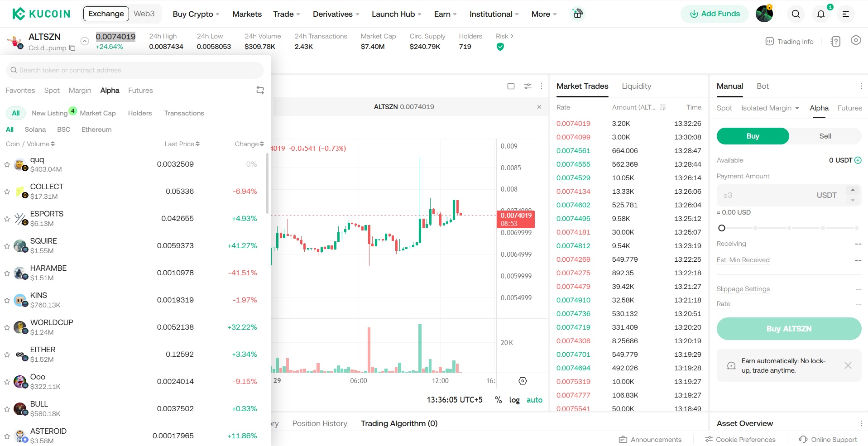Dismiss the Earn automatically notice
Viewport: 868px width, 446px height.
[x=848, y=365]
